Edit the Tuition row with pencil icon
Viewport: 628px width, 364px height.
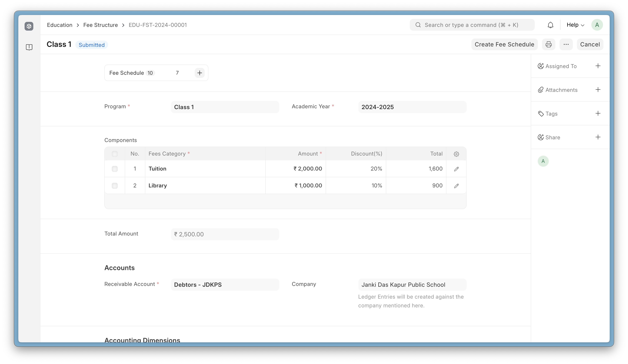click(x=456, y=169)
